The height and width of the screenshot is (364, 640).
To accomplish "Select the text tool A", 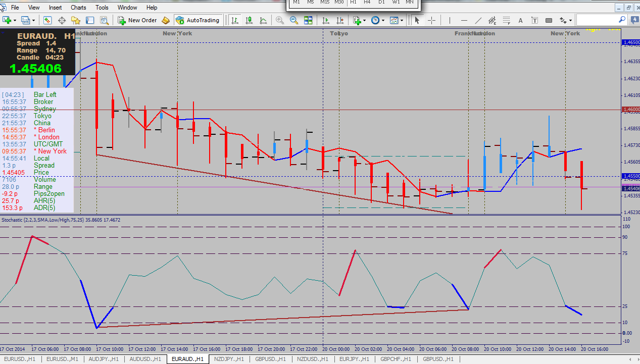I will click(521, 20).
